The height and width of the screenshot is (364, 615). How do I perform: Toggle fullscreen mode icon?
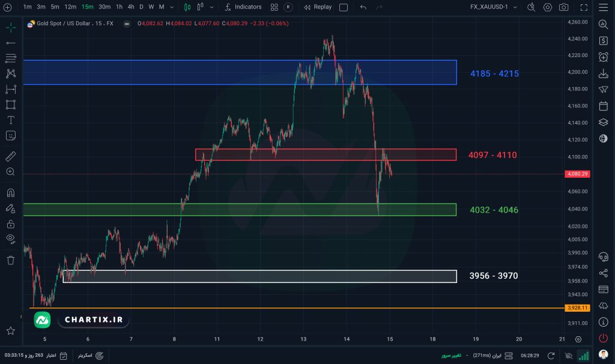(584, 7)
